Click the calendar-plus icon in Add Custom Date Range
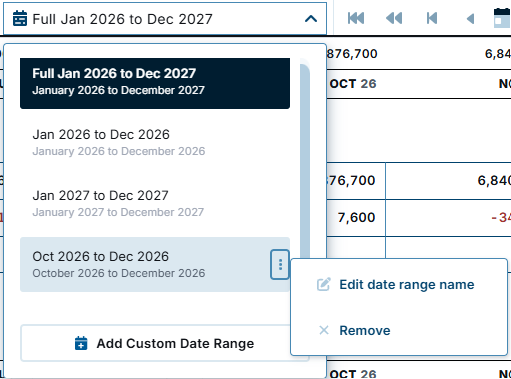This screenshot has height=379, width=511. pos(81,343)
